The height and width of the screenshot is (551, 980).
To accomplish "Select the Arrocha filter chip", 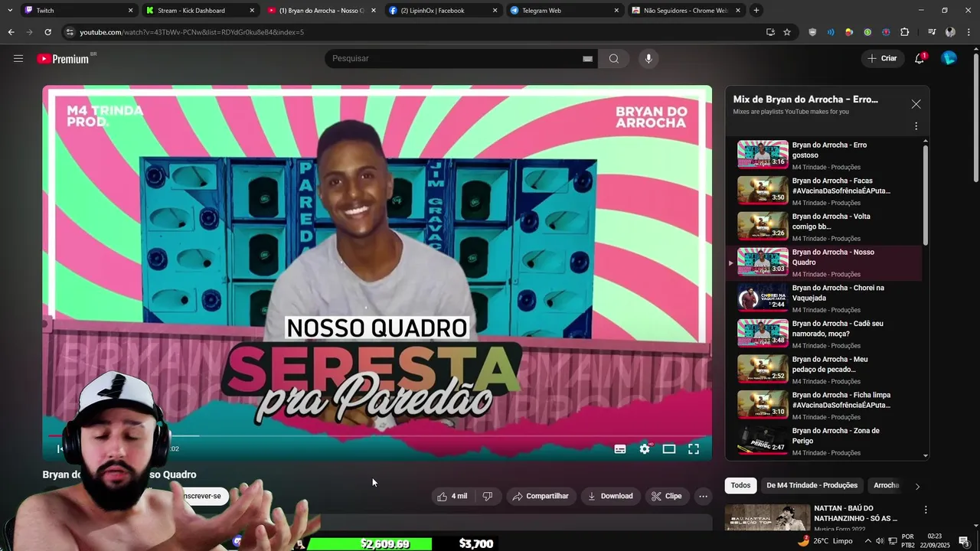I will coord(886,485).
